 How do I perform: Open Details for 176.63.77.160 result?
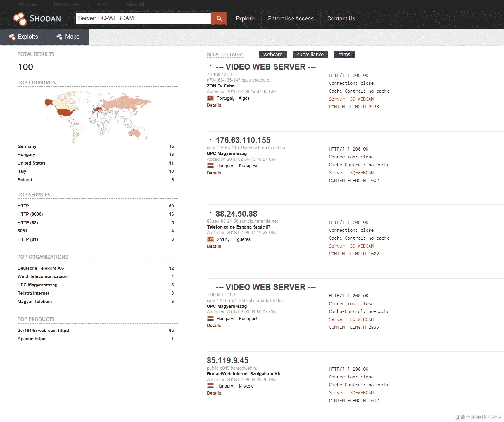[214, 326]
